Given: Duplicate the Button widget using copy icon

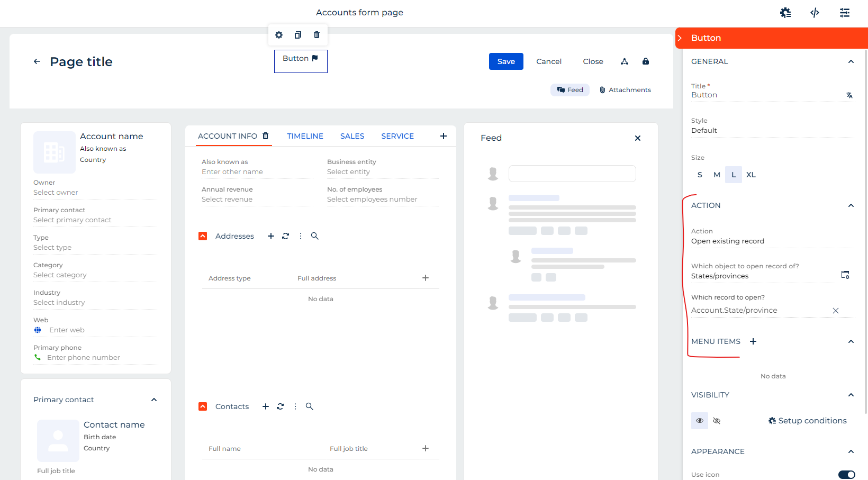Looking at the screenshot, I should coord(297,35).
